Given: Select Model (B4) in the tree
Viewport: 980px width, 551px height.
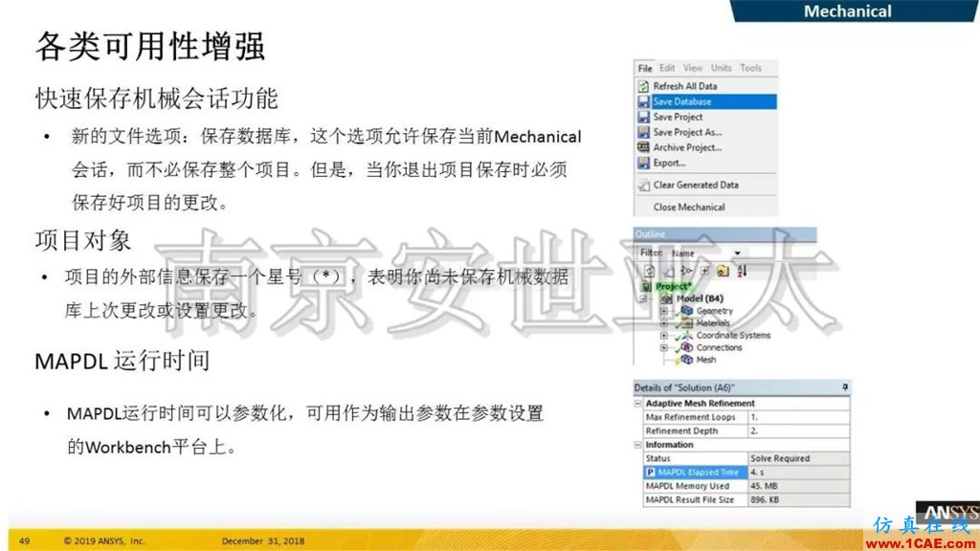Looking at the screenshot, I should 700,298.
